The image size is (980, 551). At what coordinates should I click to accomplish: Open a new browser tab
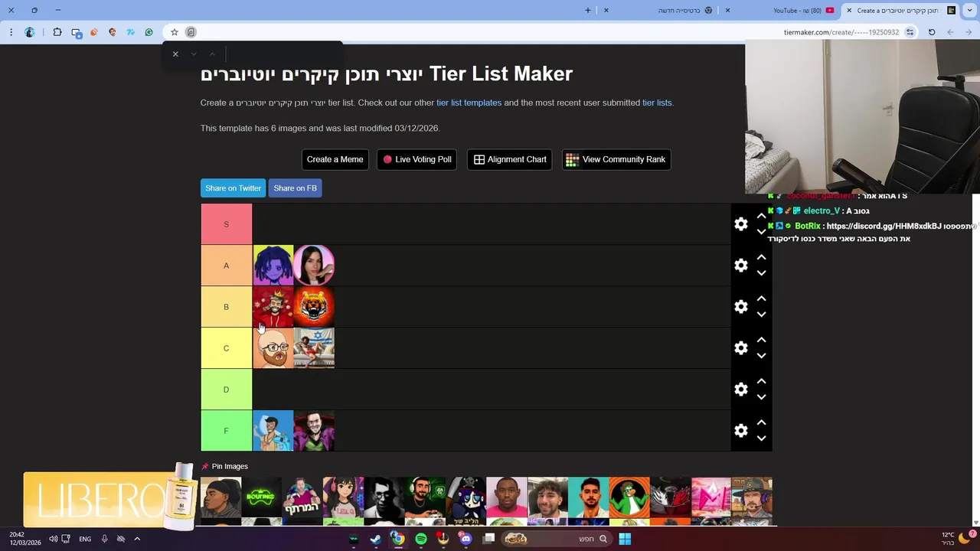coord(588,11)
